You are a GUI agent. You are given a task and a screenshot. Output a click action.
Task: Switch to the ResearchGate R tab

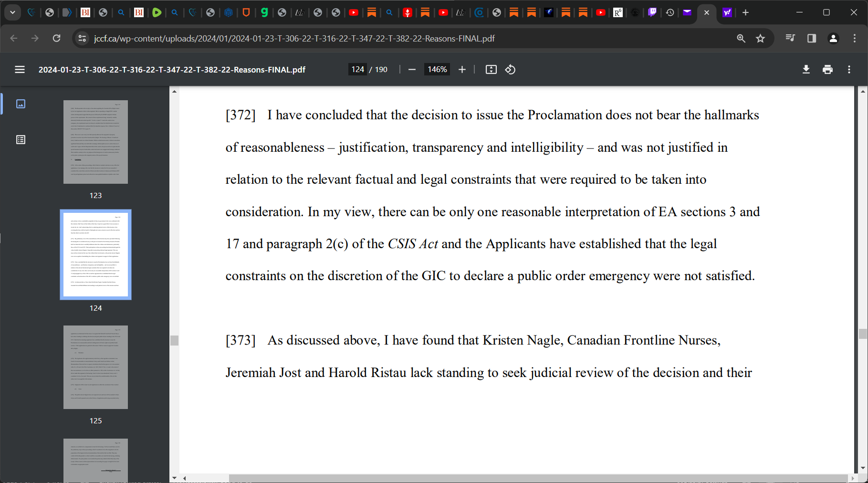(x=618, y=12)
